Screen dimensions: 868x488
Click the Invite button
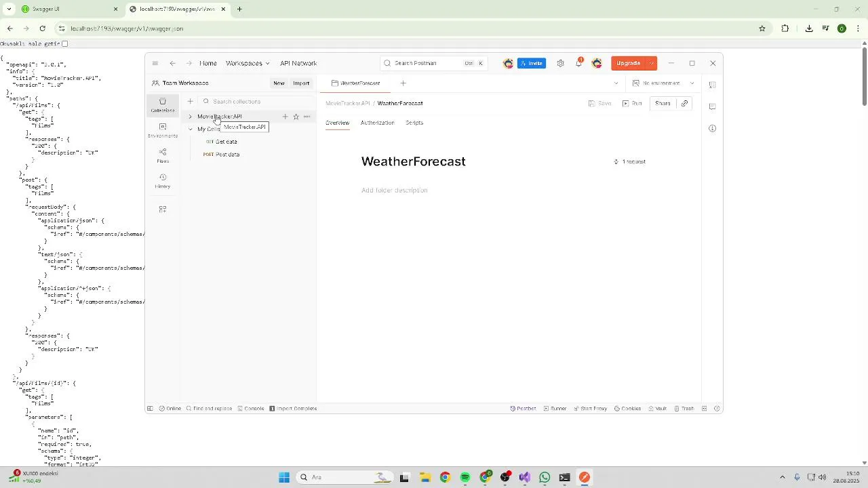point(532,63)
